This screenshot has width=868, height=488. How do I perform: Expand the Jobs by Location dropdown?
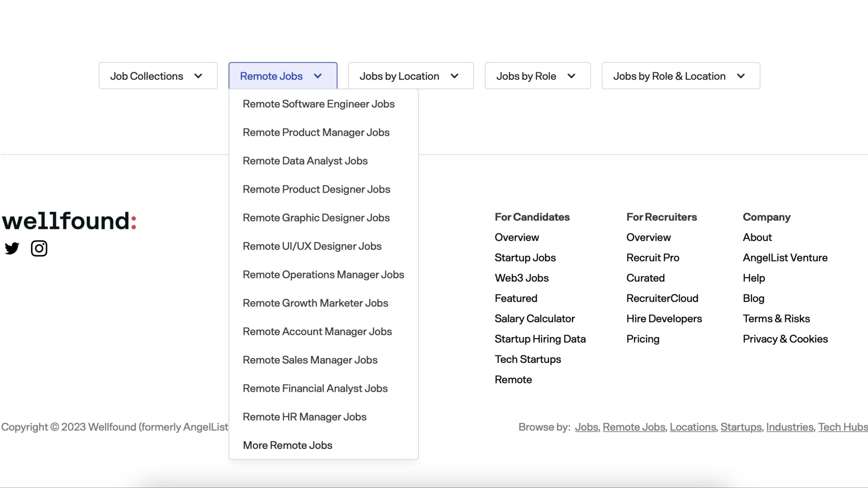pyautogui.click(x=411, y=76)
